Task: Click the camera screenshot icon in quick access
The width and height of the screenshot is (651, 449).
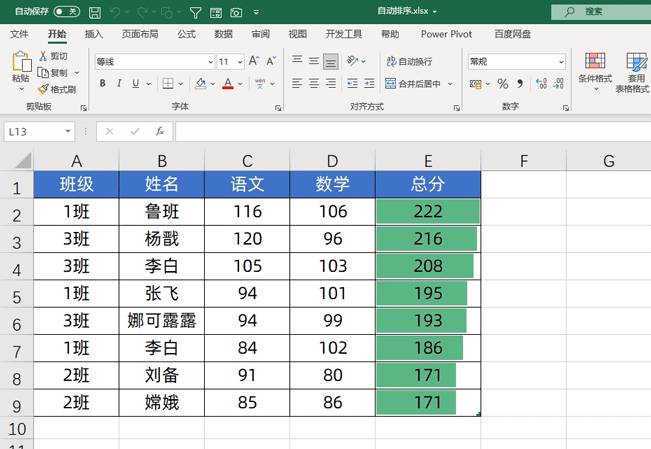Action: 236,13
